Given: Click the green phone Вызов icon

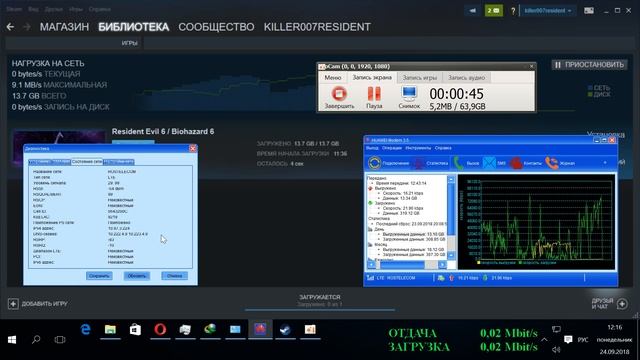Looking at the screenshot, I should click(x=458, y=163).
